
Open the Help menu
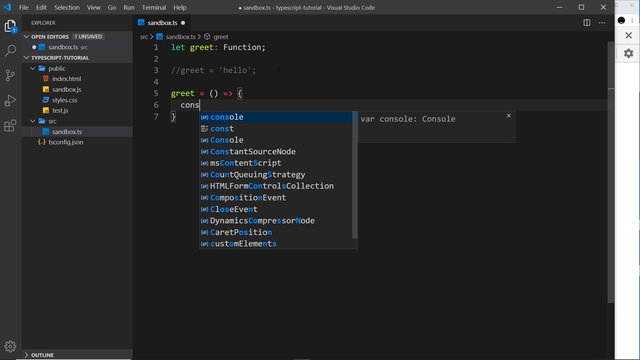(180, 7)
